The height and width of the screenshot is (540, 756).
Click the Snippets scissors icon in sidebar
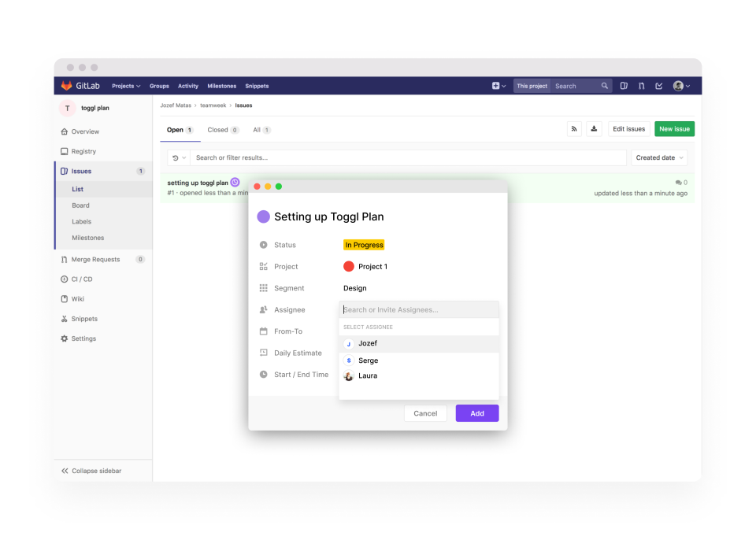point(64,319)
